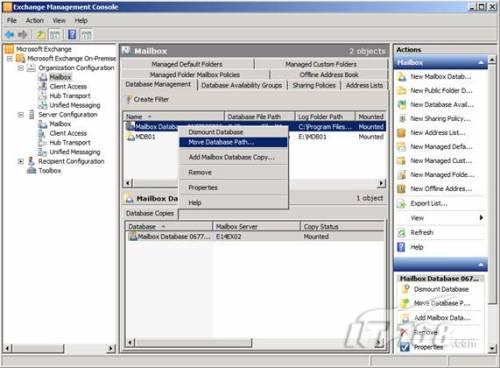Switch to Managed Folder Mailbox Policies tab
The height and width of the screenshot is (368, 500).
point(195,75)
